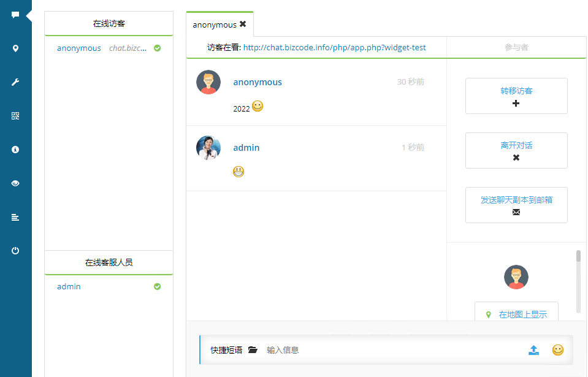The height and width of the screenshot is (377, 588).
Task: Open the QR code sidebar icon
Action: [x=15, y=116]
